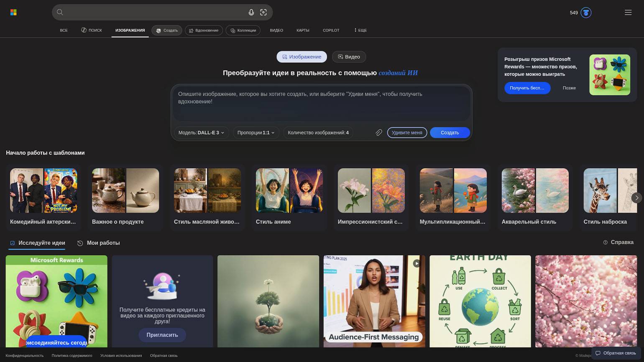Viewport: 644px width, 362px height.
Task: Click the Удивите меня button
Action: 406,133
